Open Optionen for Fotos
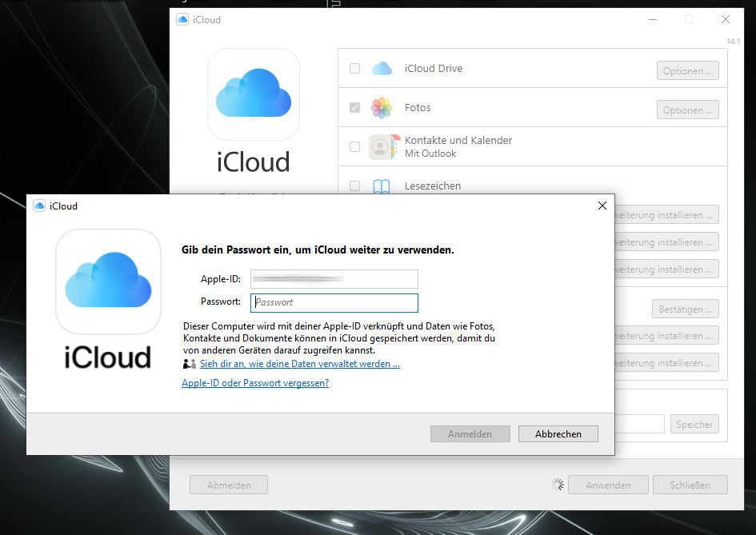The image size is (756, 535). tap(687, 110)
